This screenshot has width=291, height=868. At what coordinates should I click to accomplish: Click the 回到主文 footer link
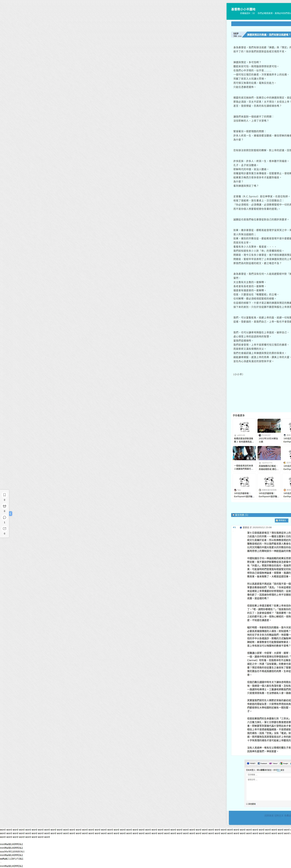pyautogui.click(x=279, y=815)
